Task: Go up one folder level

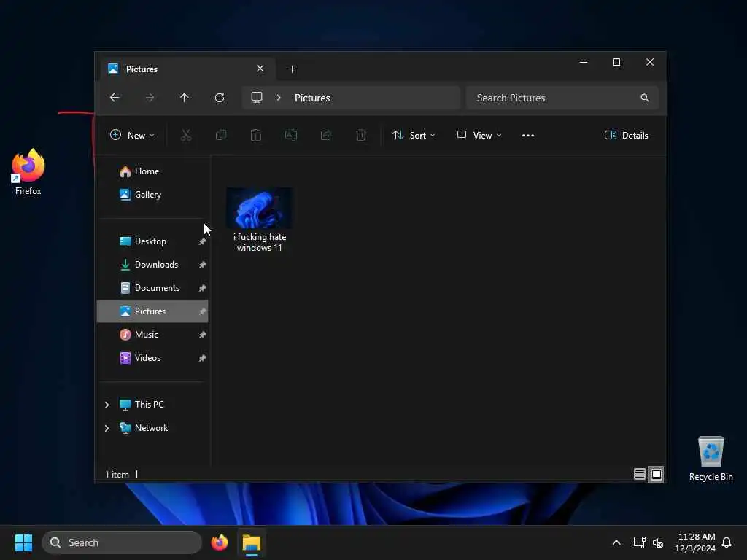Action: click(x=185, y=98)
